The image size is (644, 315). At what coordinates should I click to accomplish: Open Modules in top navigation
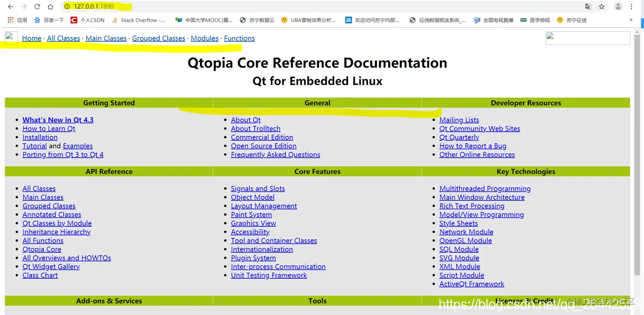204,38
